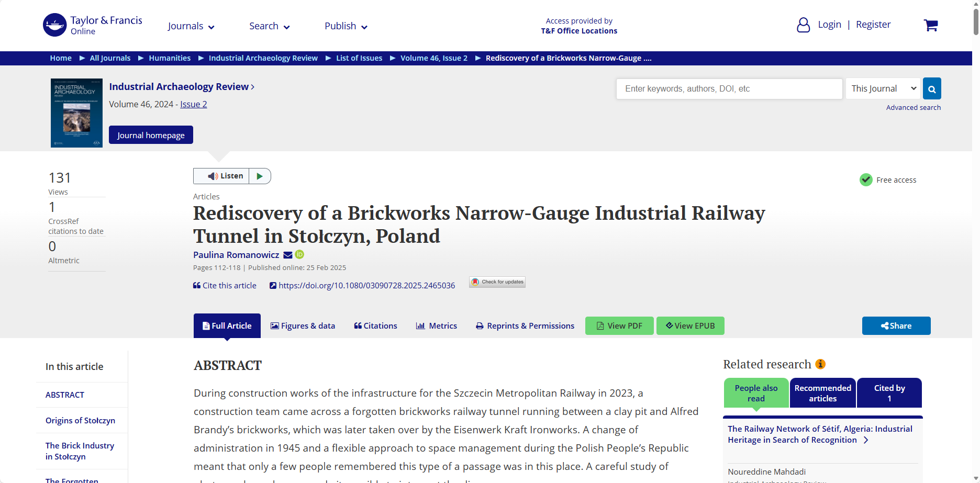
Task: Select the Recommended articles tab
Action: [822, 393]
